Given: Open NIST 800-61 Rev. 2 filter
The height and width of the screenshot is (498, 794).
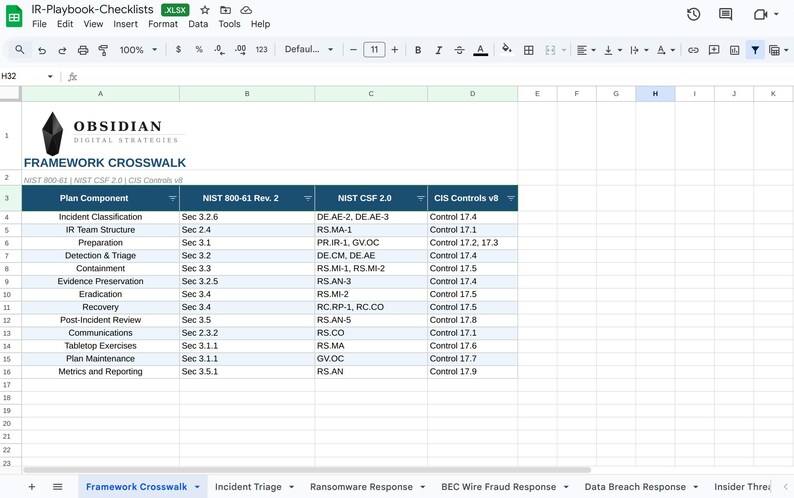Looking at the screenshot, I should pos(307,198).
